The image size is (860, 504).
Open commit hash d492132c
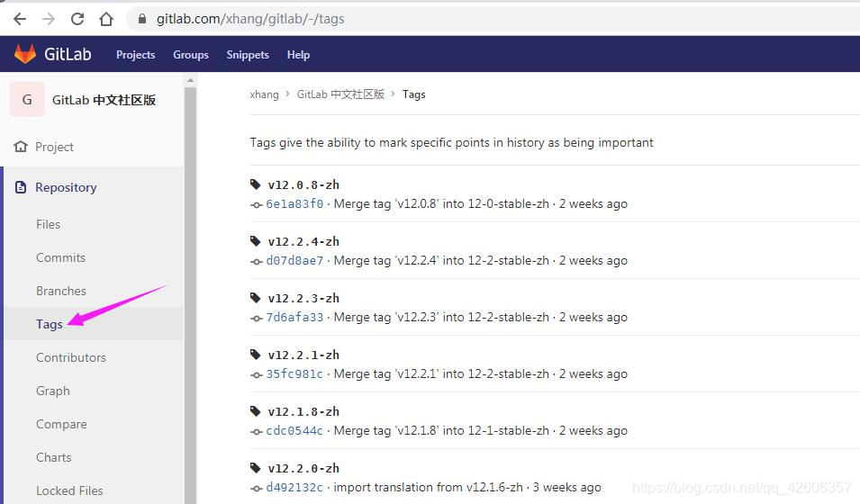294,487
